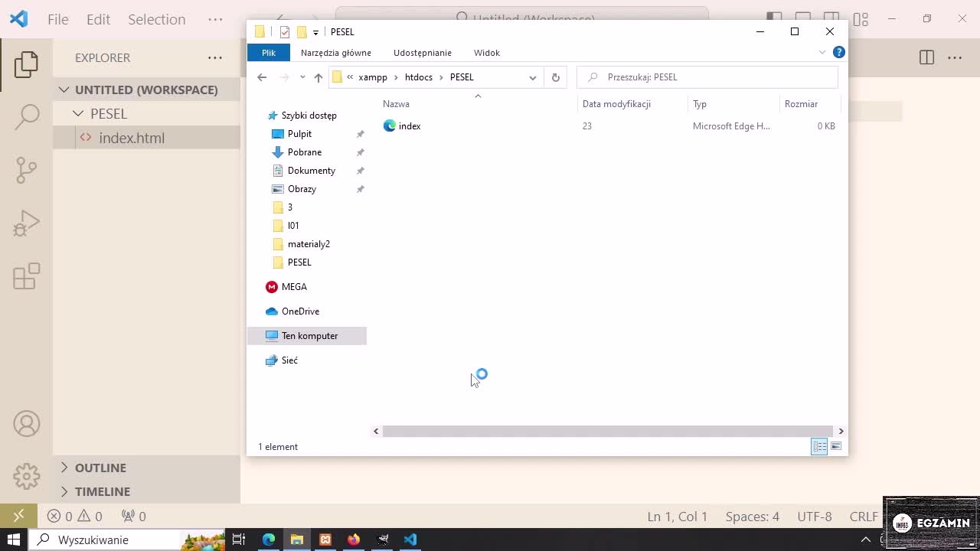Navigate to xampp in address breadcrumb

pos(373,77)
